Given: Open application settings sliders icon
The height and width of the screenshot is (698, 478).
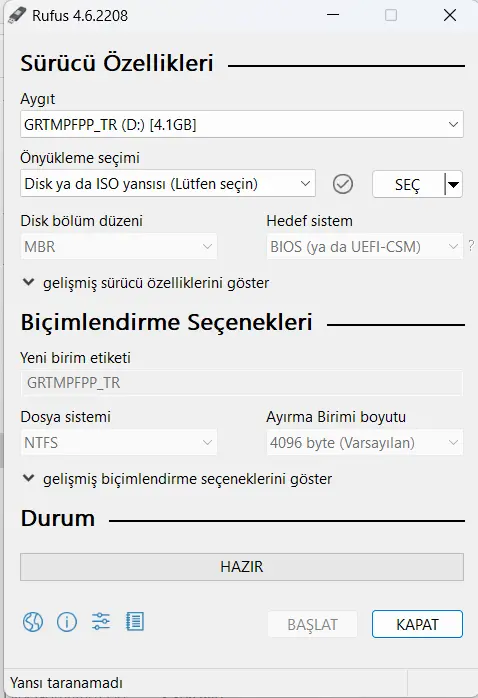Looking at the screenshot, I should [101, 622].
